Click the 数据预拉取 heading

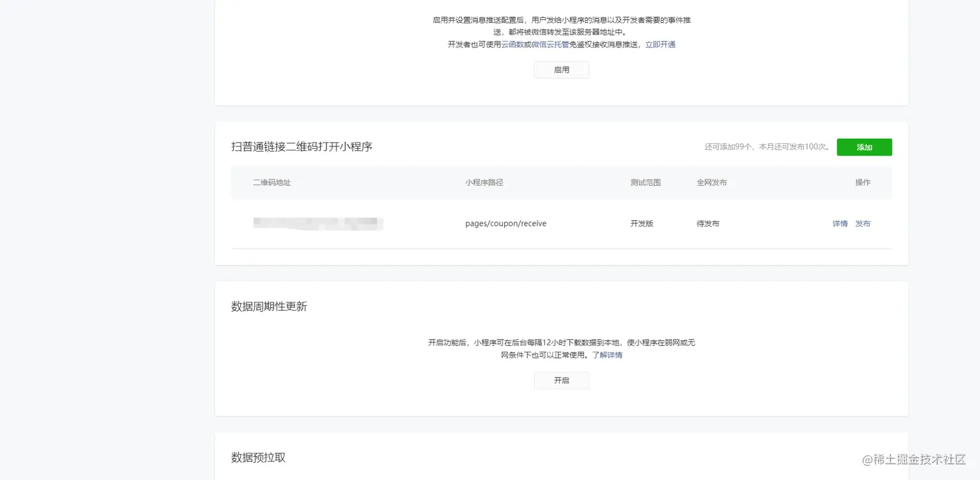[258, 457]
